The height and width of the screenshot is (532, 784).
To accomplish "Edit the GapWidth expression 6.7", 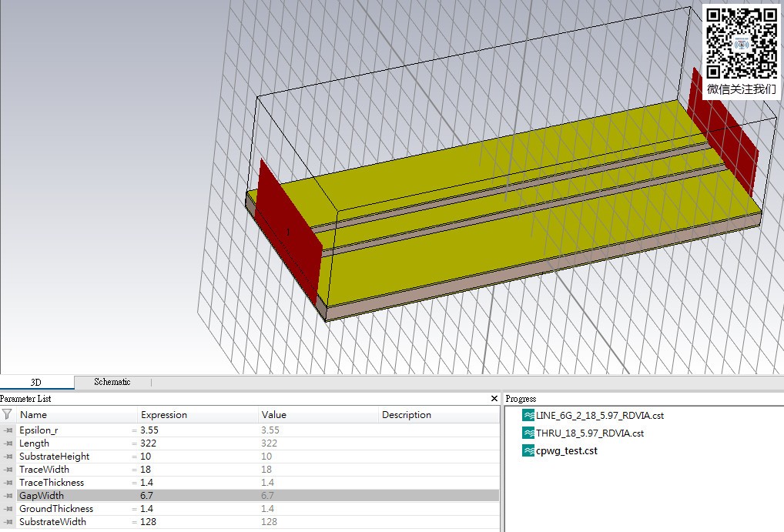I will (x=146, y=496).
